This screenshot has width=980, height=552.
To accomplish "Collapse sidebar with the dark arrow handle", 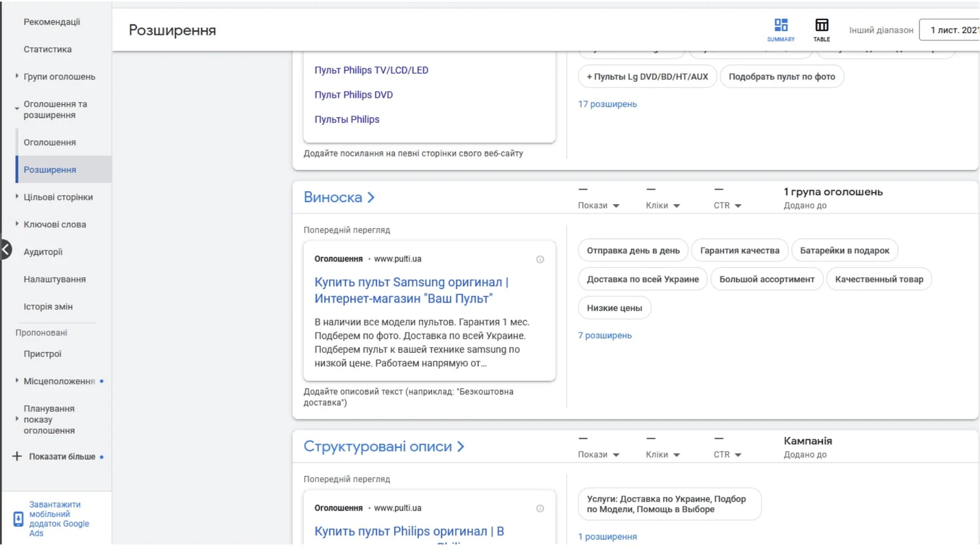I will click(x=6, y=249).
